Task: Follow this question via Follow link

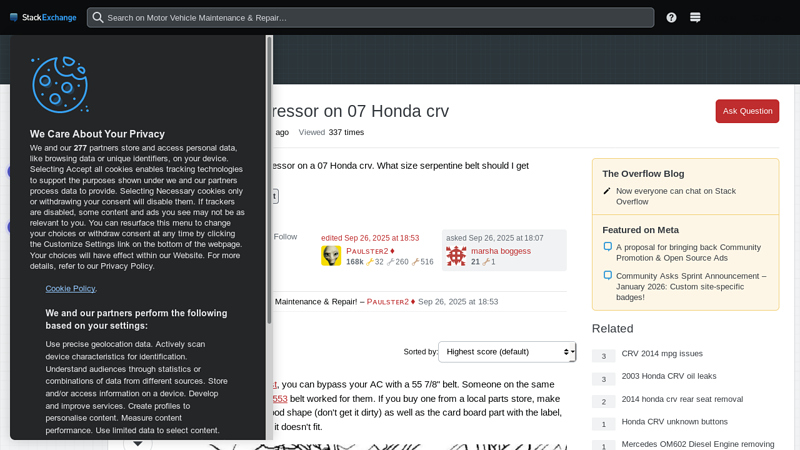Action: point(285,237)
